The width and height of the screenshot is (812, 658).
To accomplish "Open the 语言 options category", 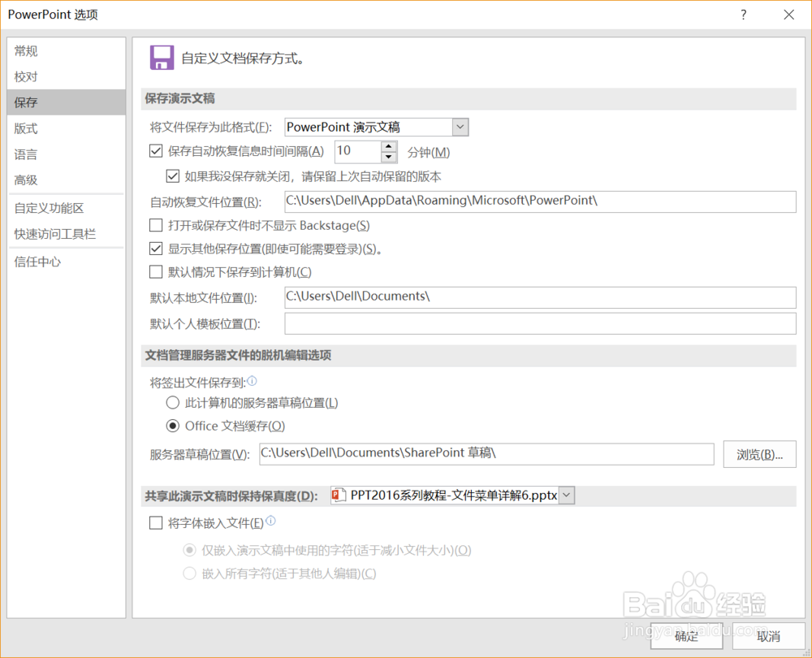I will 67,154.
